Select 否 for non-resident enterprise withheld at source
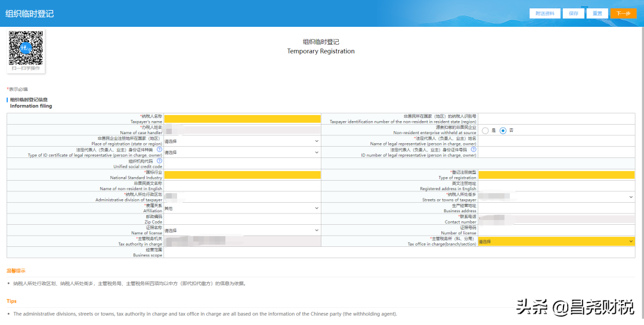This screenshot has height=325, width=644. [x=503, y=131]
